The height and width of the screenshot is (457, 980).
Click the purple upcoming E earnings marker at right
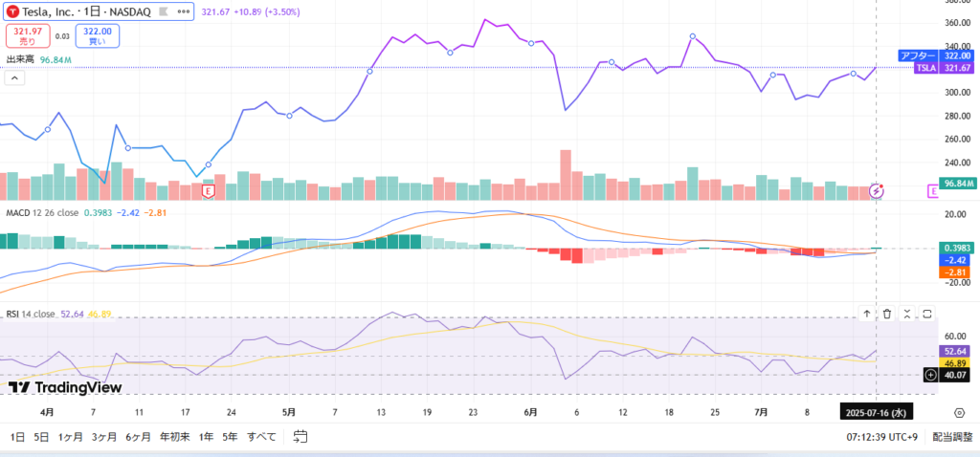[x=933, y=192]
